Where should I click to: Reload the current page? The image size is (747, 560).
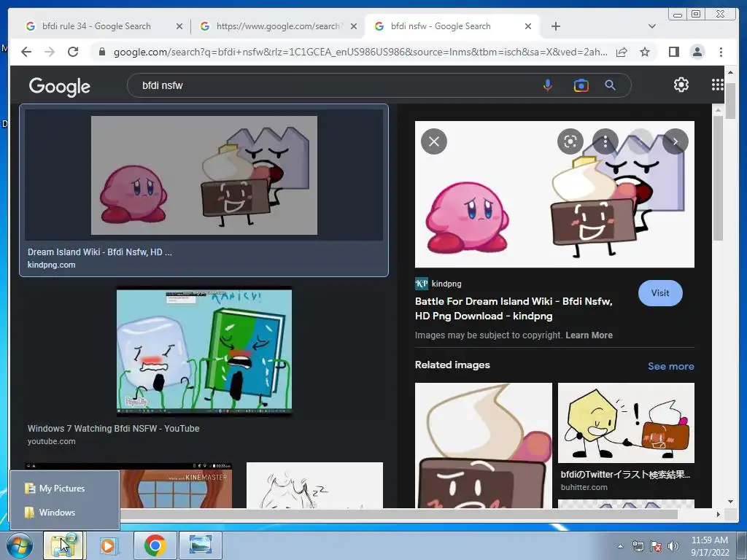[x=73, y=52]
